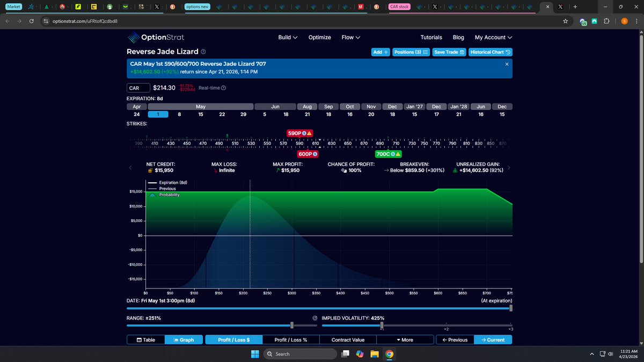
Task: Open the Historical Chart
Action: (x=491, y=52)
